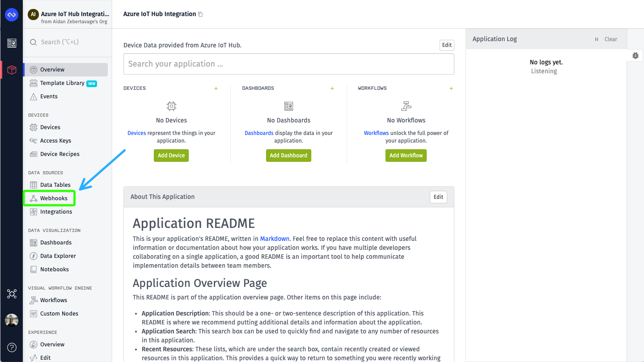Open Data Explorer page
The image size is (644, 362).
58,256
